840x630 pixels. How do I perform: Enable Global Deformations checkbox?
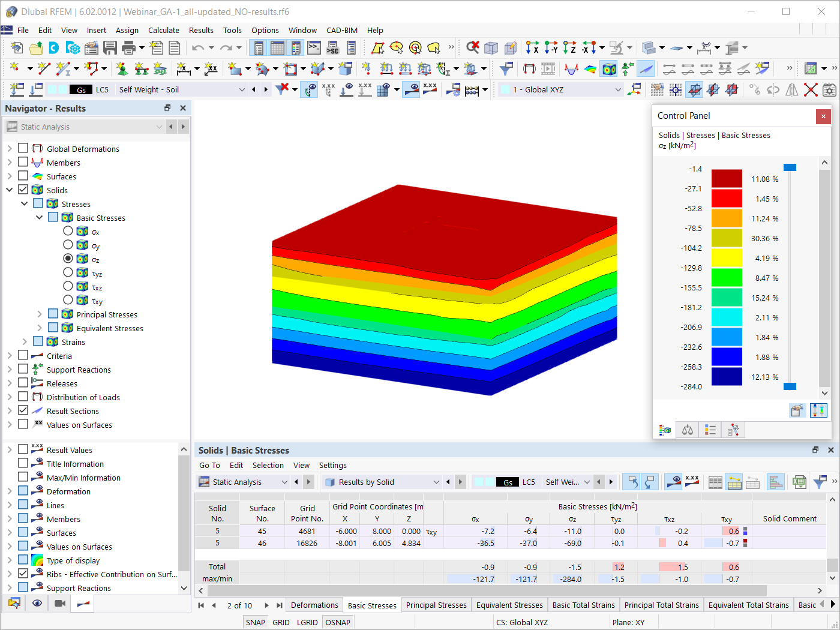tap(23, 148)
